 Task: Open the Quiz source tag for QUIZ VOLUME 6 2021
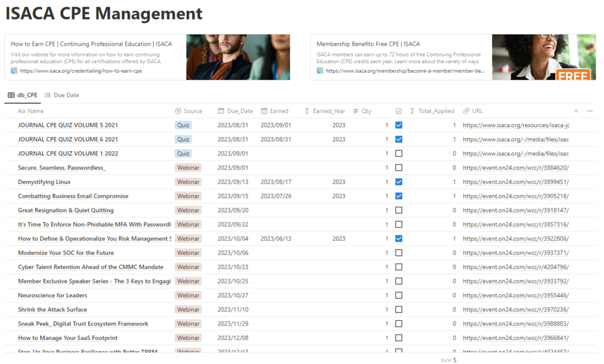click(183, 139)
